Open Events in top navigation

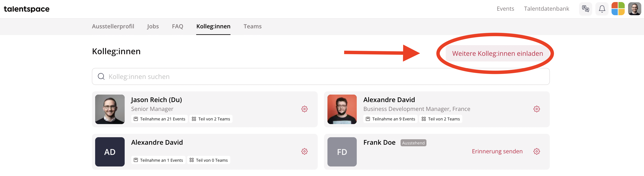click(505, 9)
